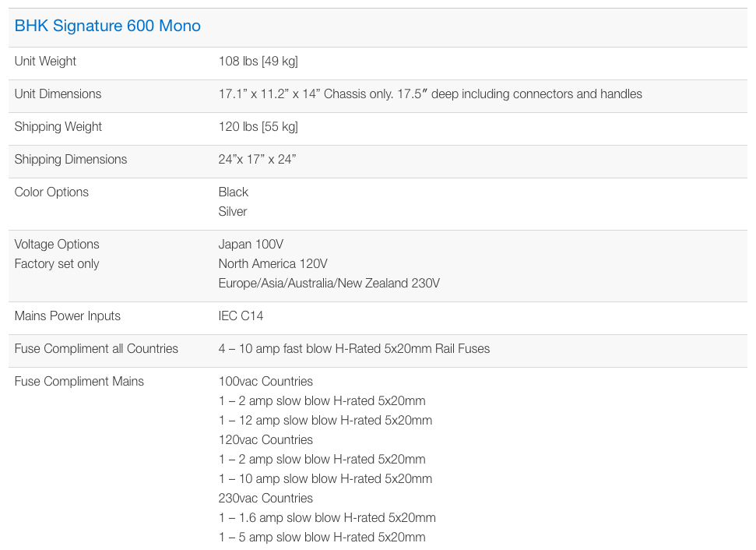
Task: Select the 120 lbs [55 kg] value
Action: click(x=258, y=127)
